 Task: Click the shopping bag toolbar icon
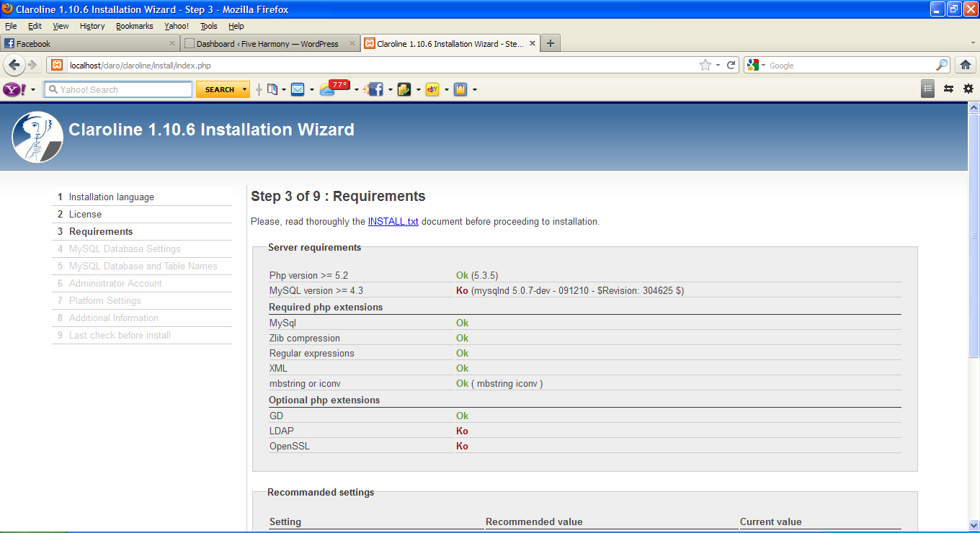click(x=460, y=89)
